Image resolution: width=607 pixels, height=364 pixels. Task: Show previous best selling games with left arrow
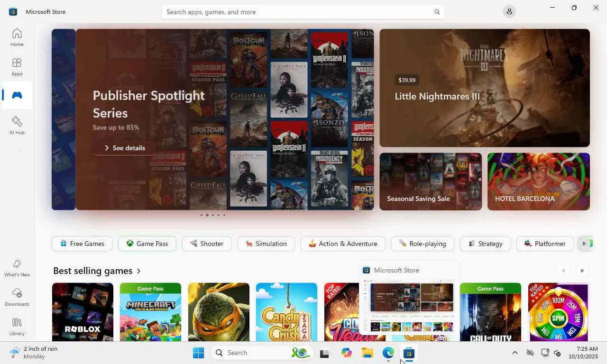coord(563,271)
